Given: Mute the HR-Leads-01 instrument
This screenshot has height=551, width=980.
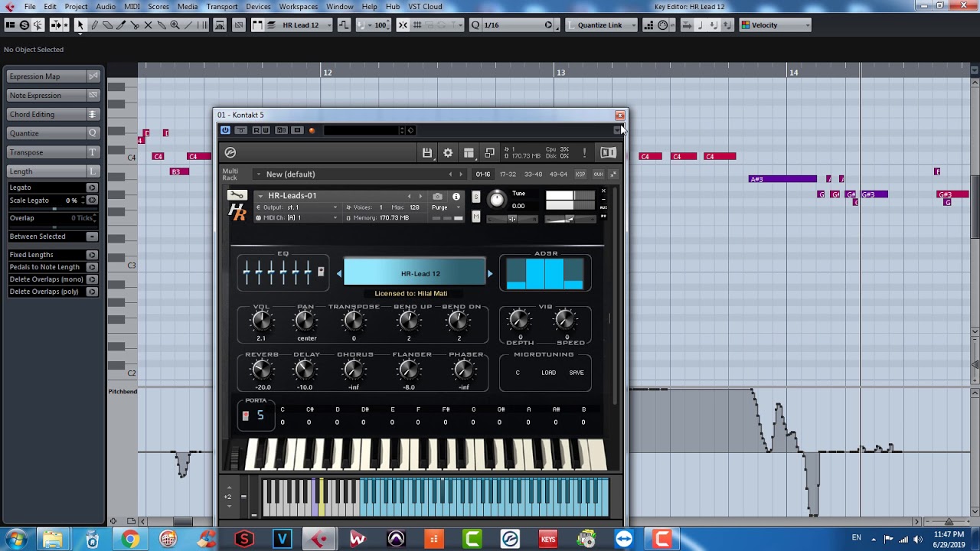Looking at the screenshot, I should pyautogui.click(x=475, y=217).
